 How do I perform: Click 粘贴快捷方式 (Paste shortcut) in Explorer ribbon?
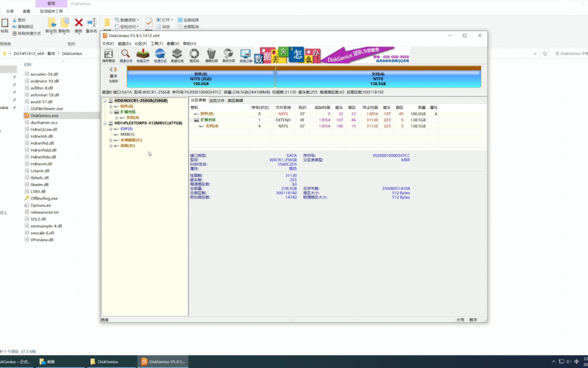(27, 33)
